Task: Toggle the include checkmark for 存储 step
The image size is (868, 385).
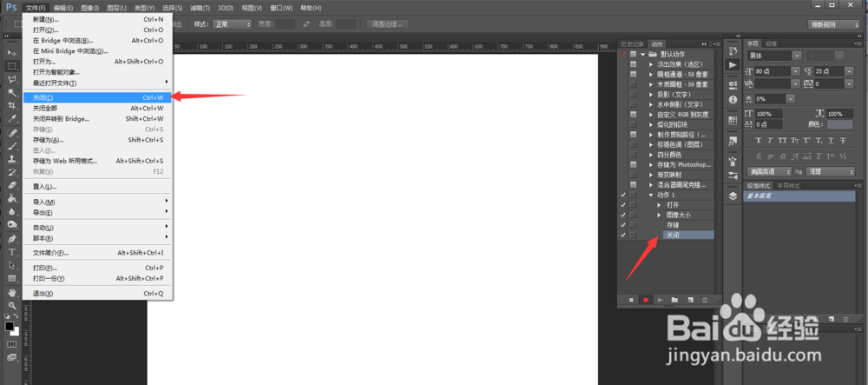Action: point(623,225)
